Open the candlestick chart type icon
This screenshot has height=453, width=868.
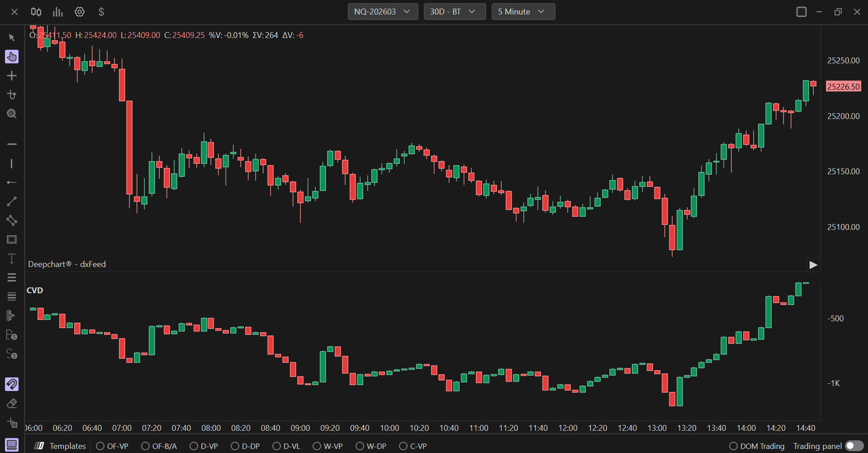(x=36, y=12)
